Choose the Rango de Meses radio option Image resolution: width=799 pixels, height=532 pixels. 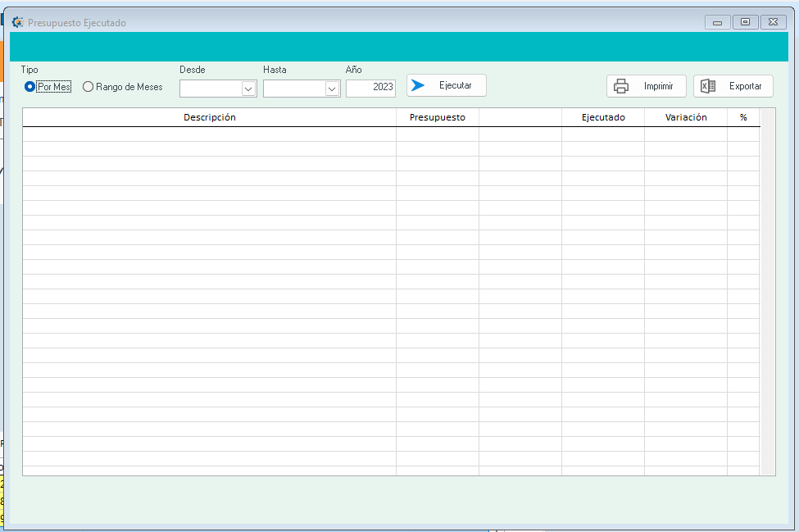click(89, 87)
